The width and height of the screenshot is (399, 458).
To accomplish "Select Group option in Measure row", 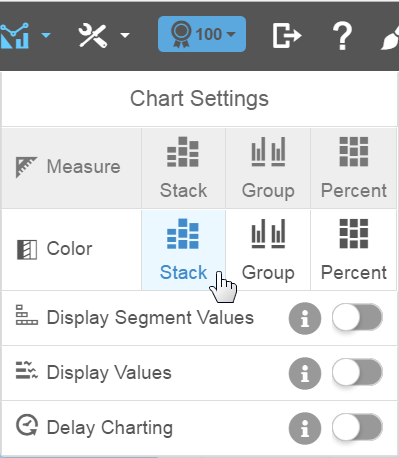I will coord(268,168).
